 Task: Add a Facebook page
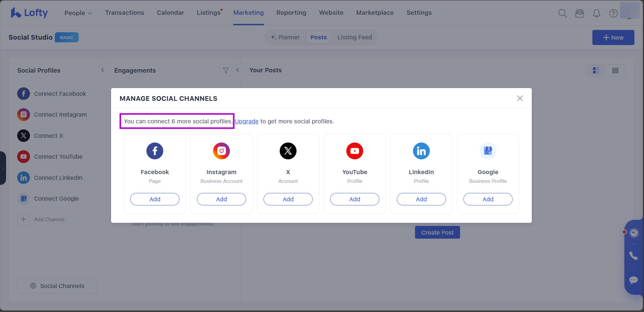155,199
